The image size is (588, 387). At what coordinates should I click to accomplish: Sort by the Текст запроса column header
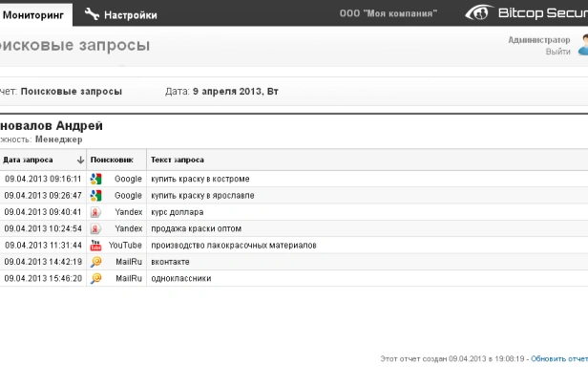(178, 160)
